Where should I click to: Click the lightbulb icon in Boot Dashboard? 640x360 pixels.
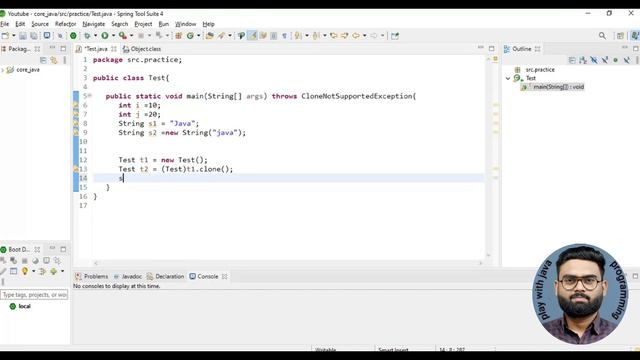pos(25,271)
